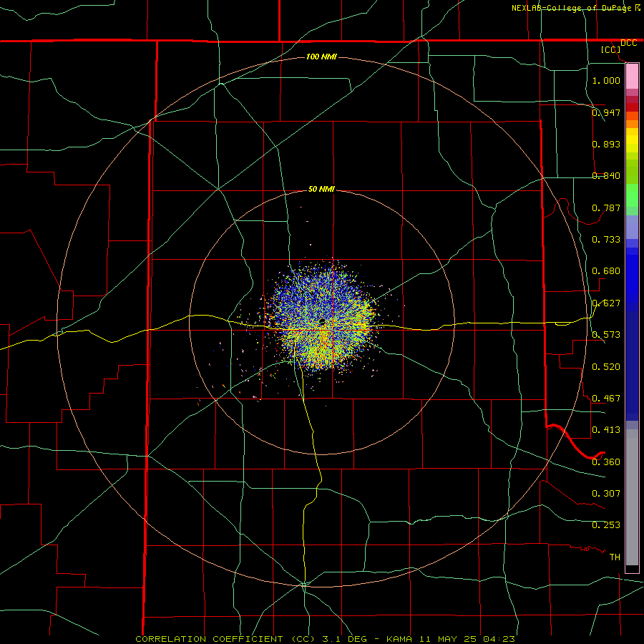Click the 1.000 value on the color scale
The height and width of the screenshot is (644, 644).
coord(606,80)
